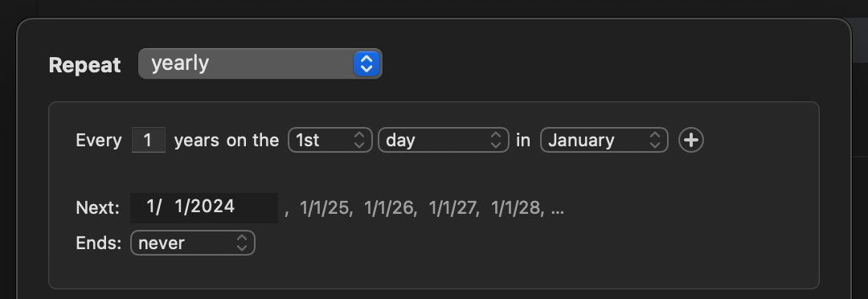Open the "day" weekday dropdown

(x=444, y=140)
